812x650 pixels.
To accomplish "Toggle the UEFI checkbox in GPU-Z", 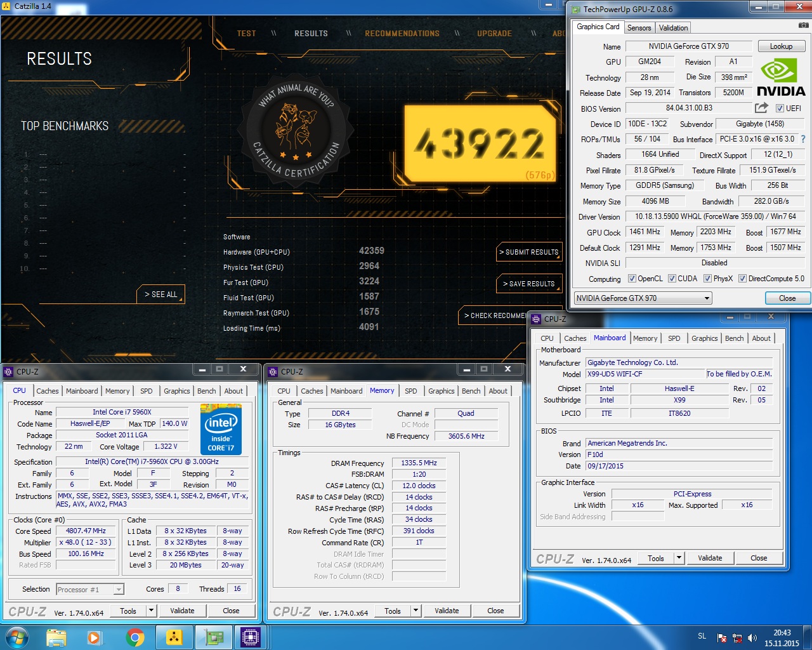I will [780, 109].
